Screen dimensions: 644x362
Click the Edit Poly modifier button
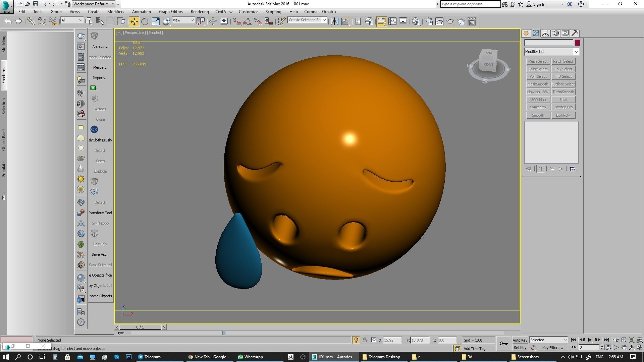pyautogui.click(x=563, y=115)
